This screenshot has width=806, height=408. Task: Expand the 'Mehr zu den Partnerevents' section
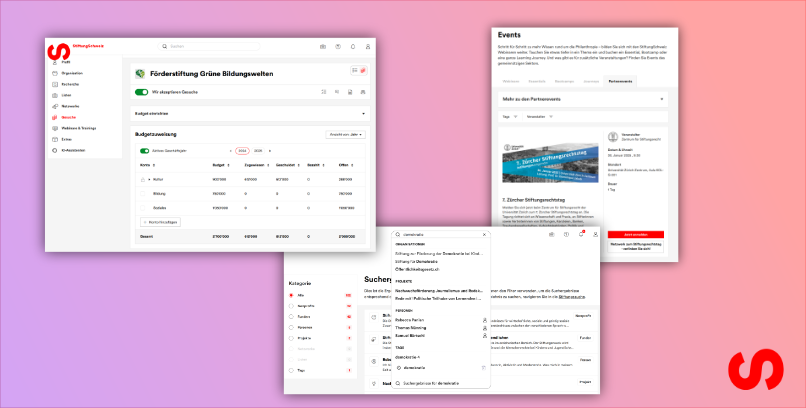coord(662,99)
